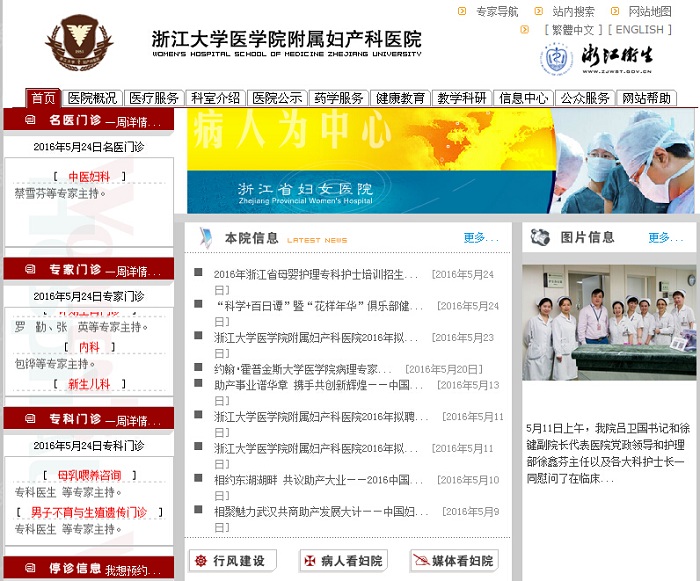Click the camera icon beside 图片信息
This screenshot has height=581, width=700.
[x=540, y=237]
